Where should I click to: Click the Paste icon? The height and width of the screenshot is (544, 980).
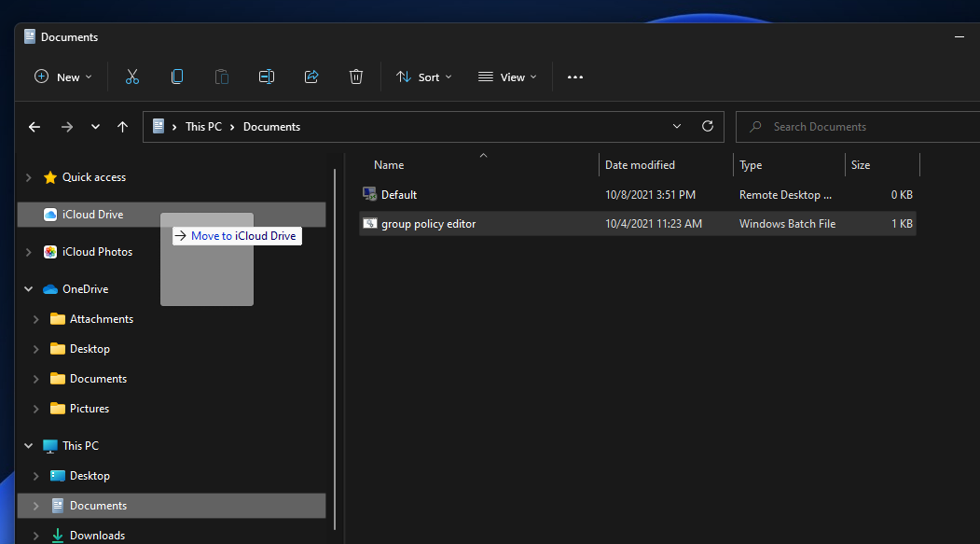pyautogui.click(x=221, y=77)
